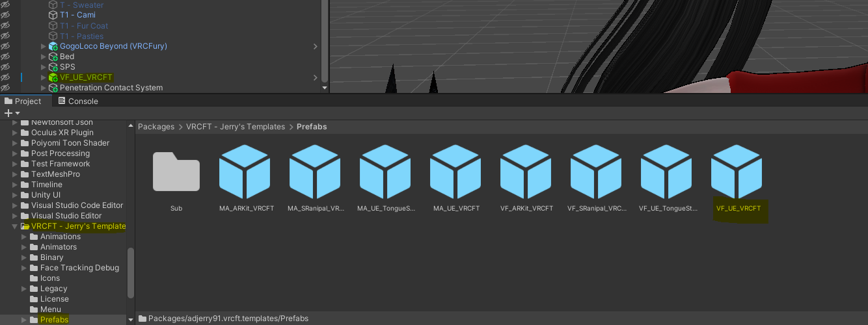Expand the GogoLoco Beyond hierarchy item
The image size is (868, 325).
pos(44,46)
